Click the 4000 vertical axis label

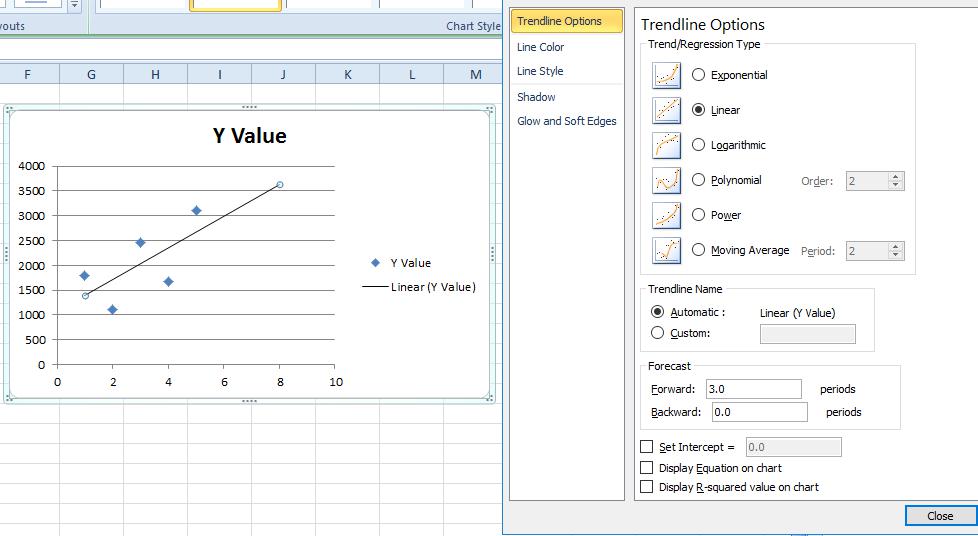pos(32,166)
